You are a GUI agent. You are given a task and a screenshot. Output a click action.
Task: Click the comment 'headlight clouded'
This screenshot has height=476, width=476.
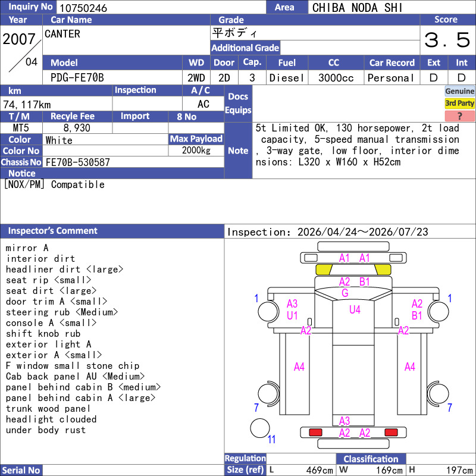pos(51,419)
